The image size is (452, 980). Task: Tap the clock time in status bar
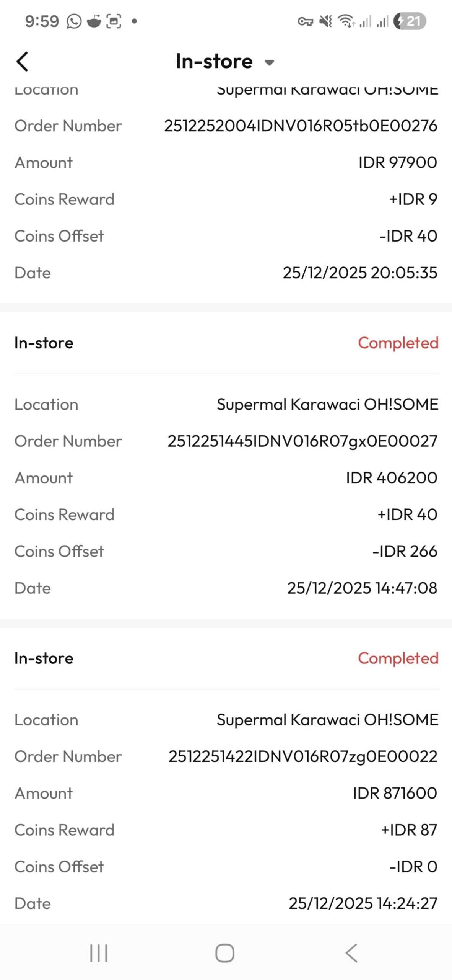pos(42,21)
